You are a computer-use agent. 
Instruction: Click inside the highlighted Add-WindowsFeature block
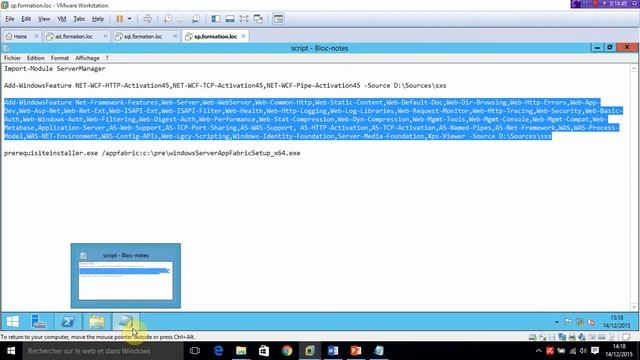click(x=313, y=119)
